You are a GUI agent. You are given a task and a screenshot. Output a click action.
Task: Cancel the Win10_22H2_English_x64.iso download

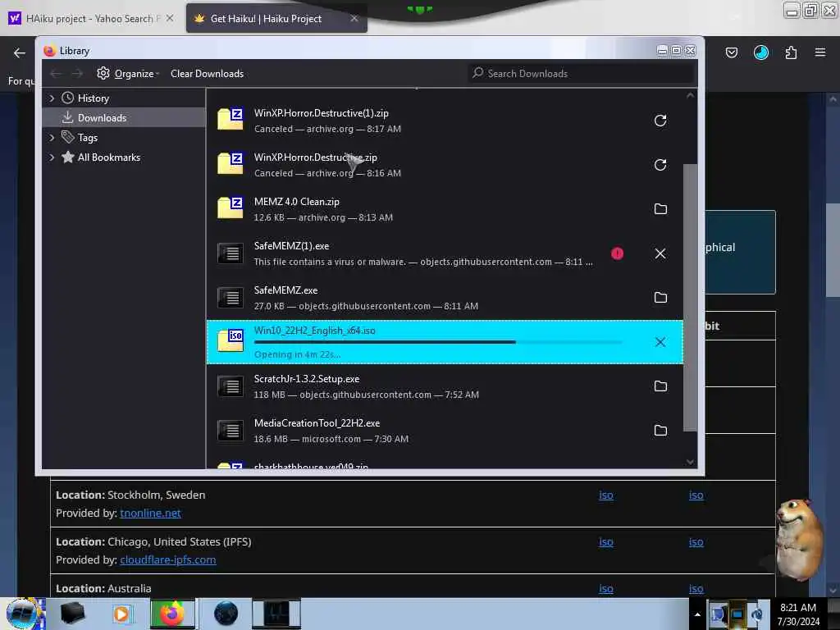coord(660,342)
